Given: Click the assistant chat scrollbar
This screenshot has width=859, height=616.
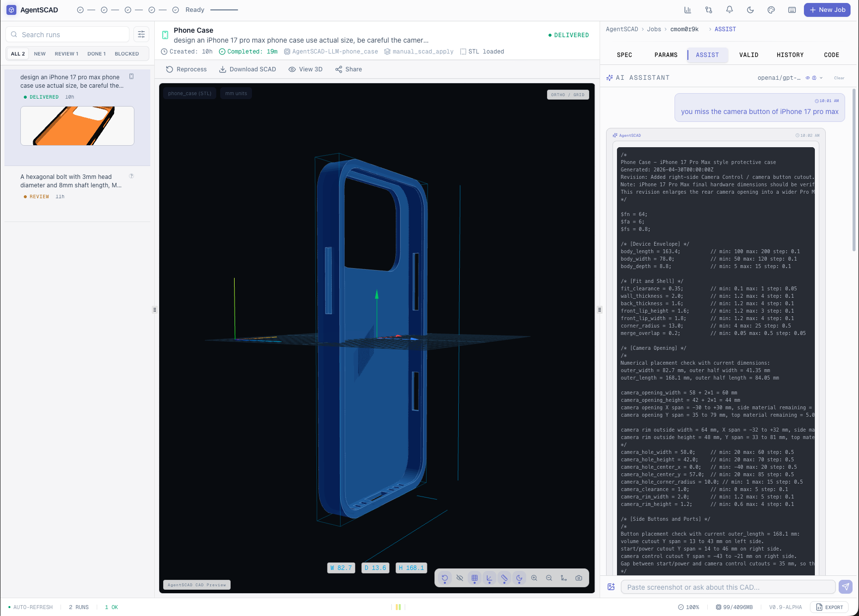Looking at the screenshot, I should coord(854,170).
